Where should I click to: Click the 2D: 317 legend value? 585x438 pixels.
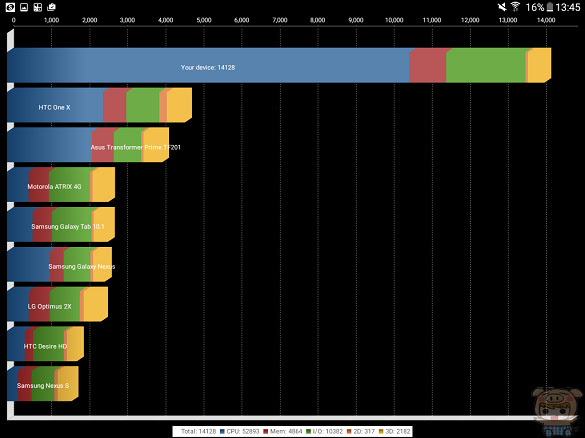pyautogui.click(x=364, y=431)
